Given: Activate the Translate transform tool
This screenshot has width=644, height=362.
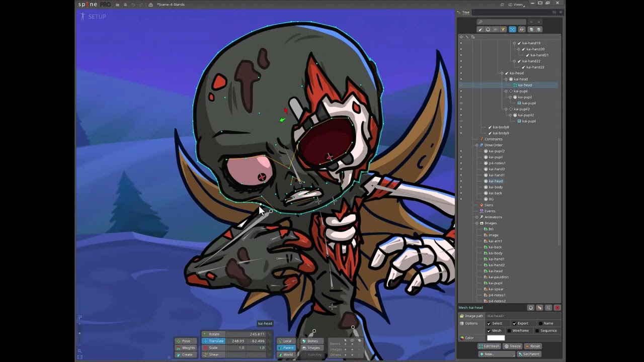Looking at the screenshot, I should [x=213, y=341].
